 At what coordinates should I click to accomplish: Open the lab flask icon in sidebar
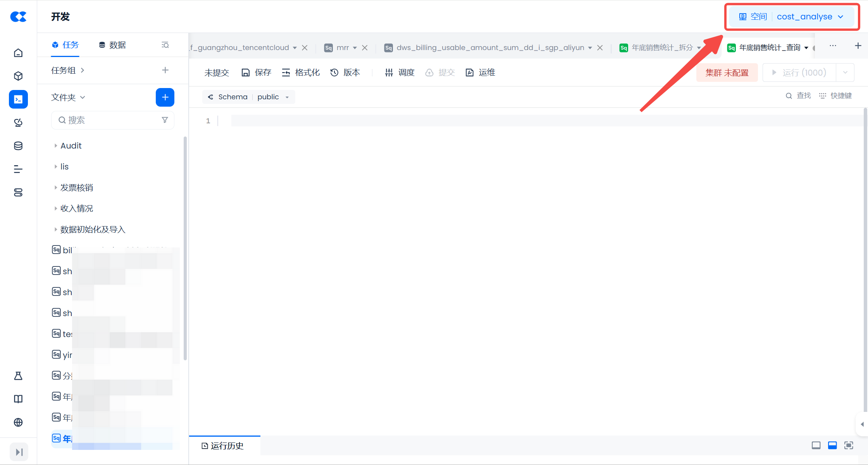pyautogui.click(x=18, y=376)
